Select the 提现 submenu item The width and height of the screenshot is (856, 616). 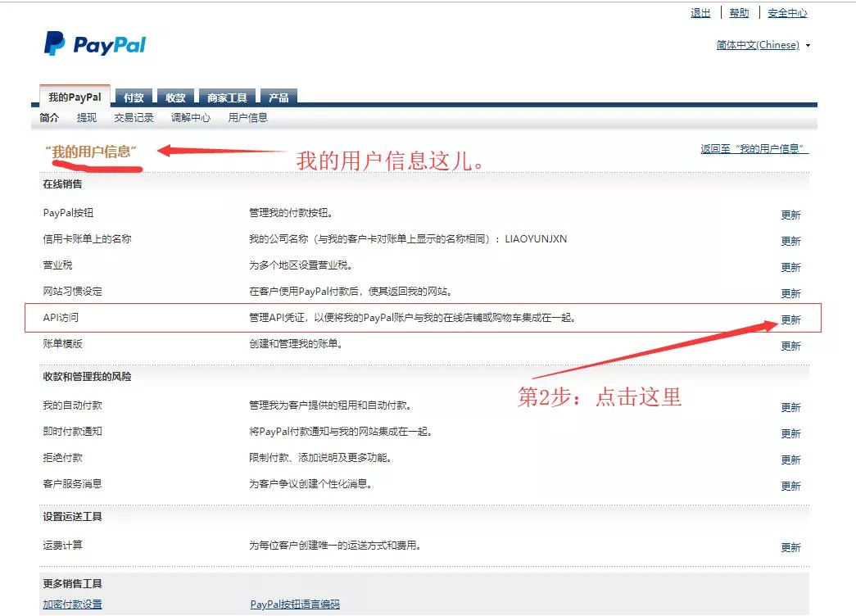(x=87, y=117)
